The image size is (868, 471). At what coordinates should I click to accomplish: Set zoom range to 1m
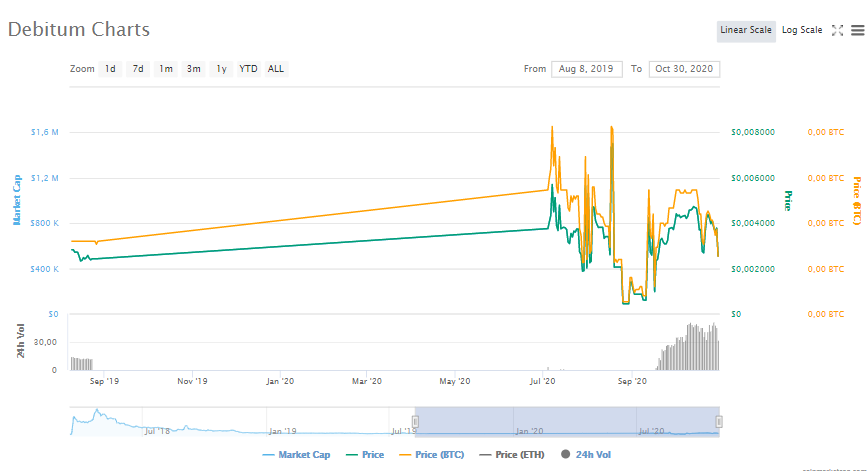tap(166, 69)
